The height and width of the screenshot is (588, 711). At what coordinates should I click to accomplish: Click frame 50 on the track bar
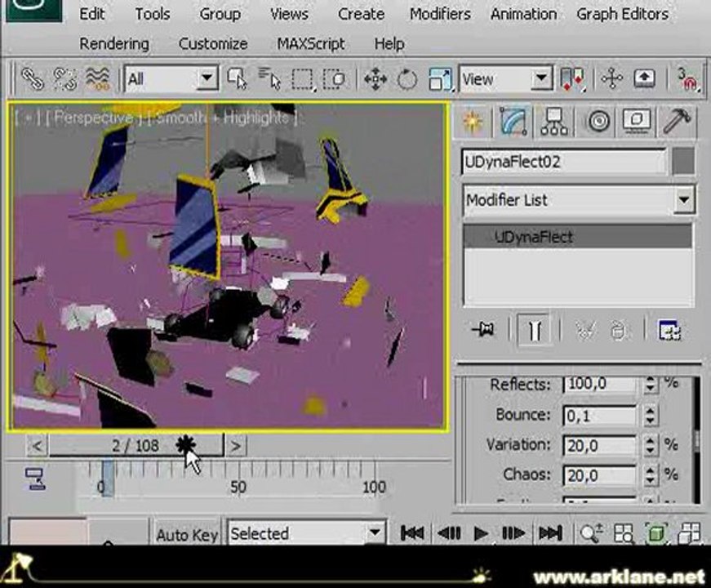(238, 488)
